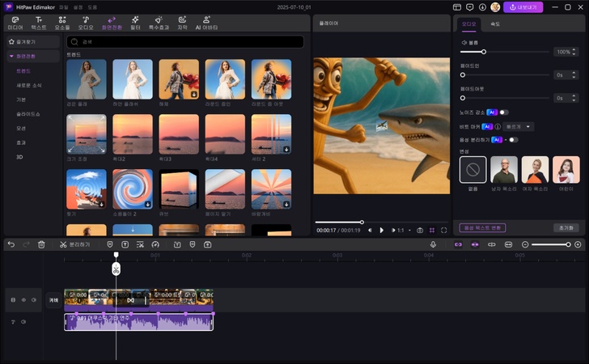Click the fade out 0s stepper arrows
The image size is (589, 364).
point(574,98)
